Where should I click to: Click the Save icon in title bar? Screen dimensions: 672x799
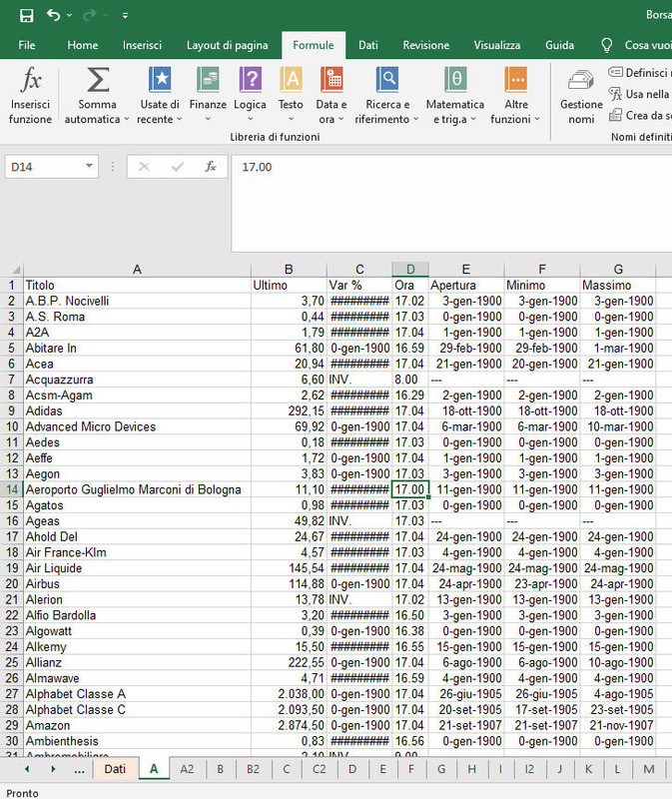[27, 15]
